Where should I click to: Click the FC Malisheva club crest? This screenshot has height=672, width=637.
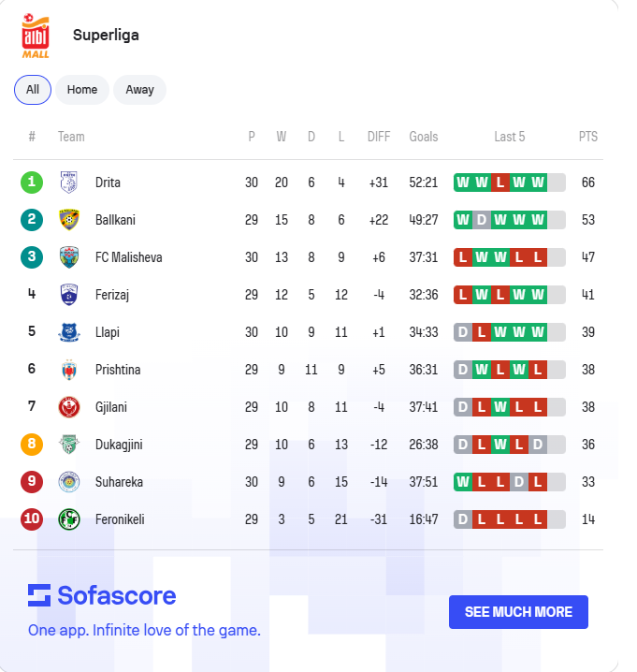pyautogui.click(x=68, y=257)
